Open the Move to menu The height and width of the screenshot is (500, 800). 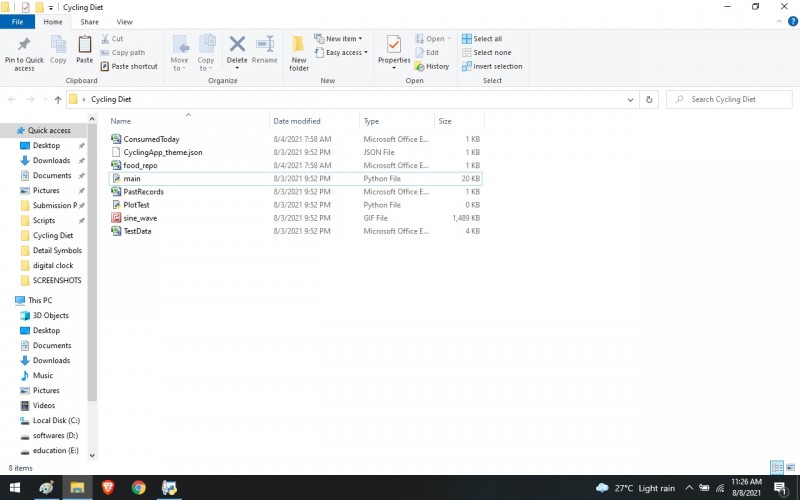180,53
